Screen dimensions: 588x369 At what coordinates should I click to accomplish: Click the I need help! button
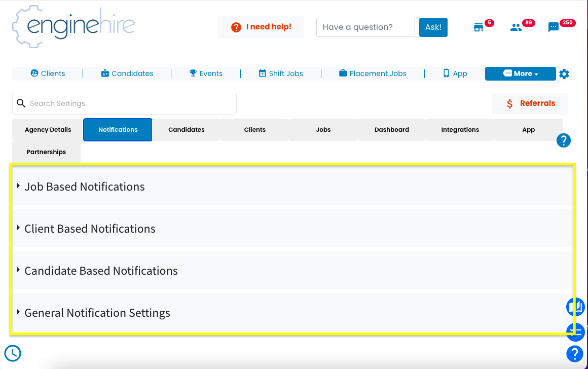(x=261, y=27)
